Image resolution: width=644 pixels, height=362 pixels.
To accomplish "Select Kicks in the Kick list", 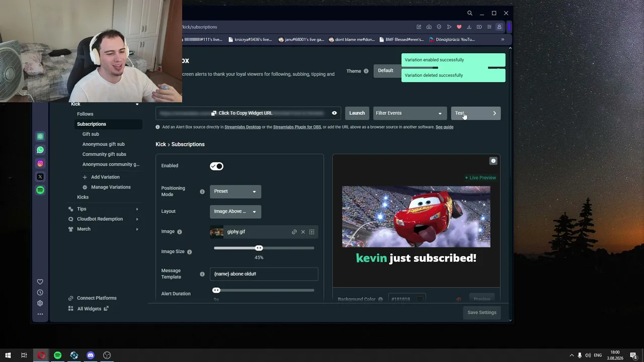I will pyautogui.click(x=83, y=197).
